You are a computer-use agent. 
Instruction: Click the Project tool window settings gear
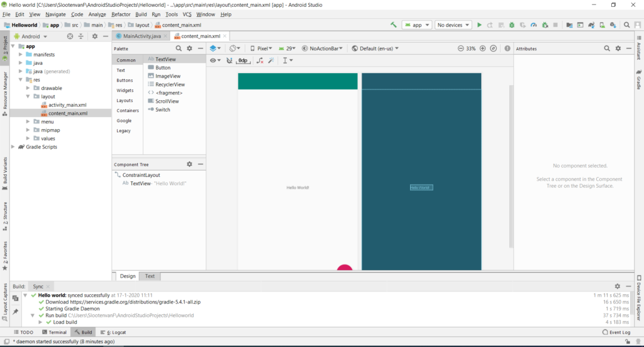(95, 36)
